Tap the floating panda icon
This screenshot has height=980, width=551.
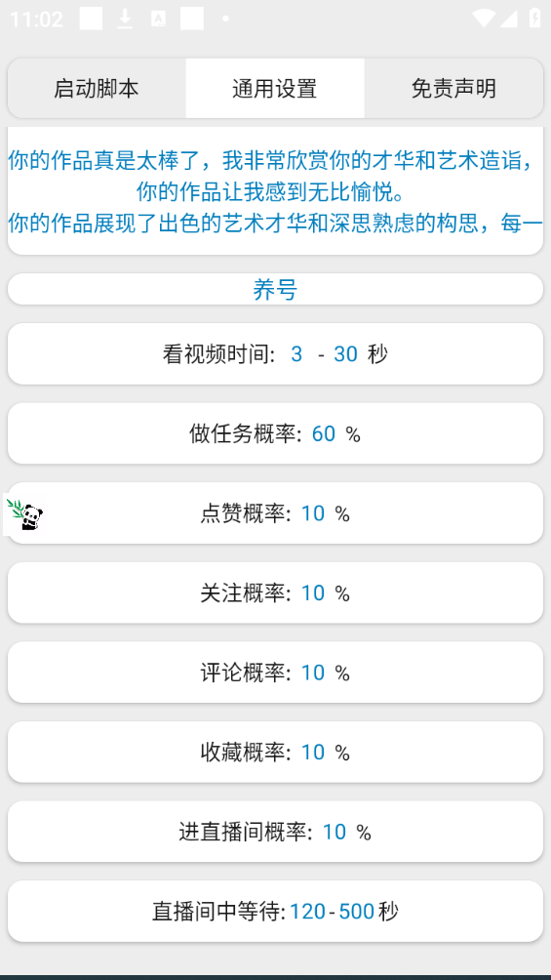click(24, 514)
